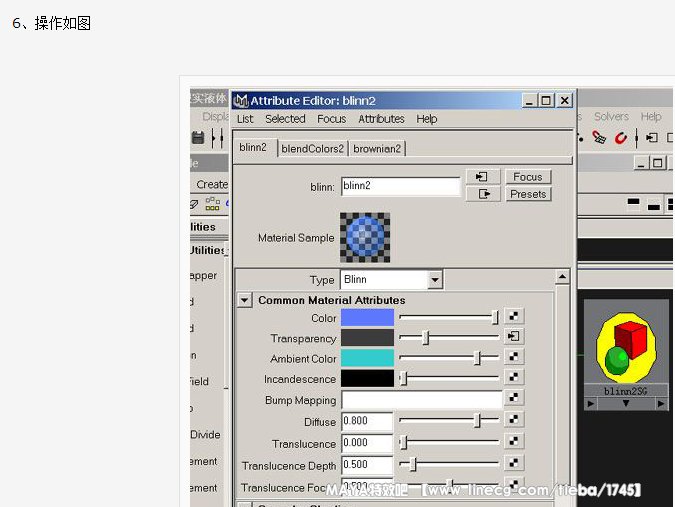
Task: Click the film clapper icon in left toolbar
Action: pyautogui.click(x=198, y=138)
